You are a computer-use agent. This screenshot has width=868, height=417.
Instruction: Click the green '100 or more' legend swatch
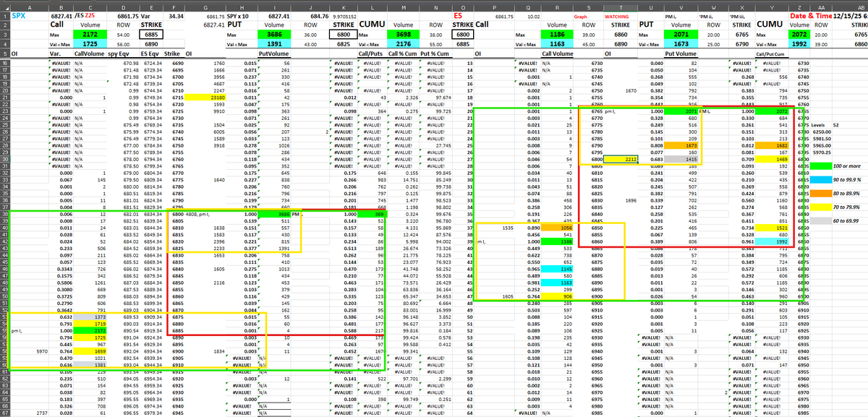pos(820,167)
